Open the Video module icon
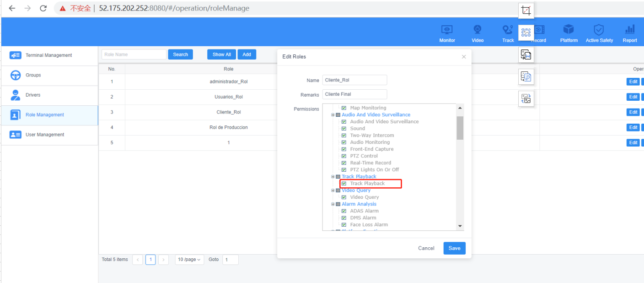644x283 pixels. pos(478,30)
